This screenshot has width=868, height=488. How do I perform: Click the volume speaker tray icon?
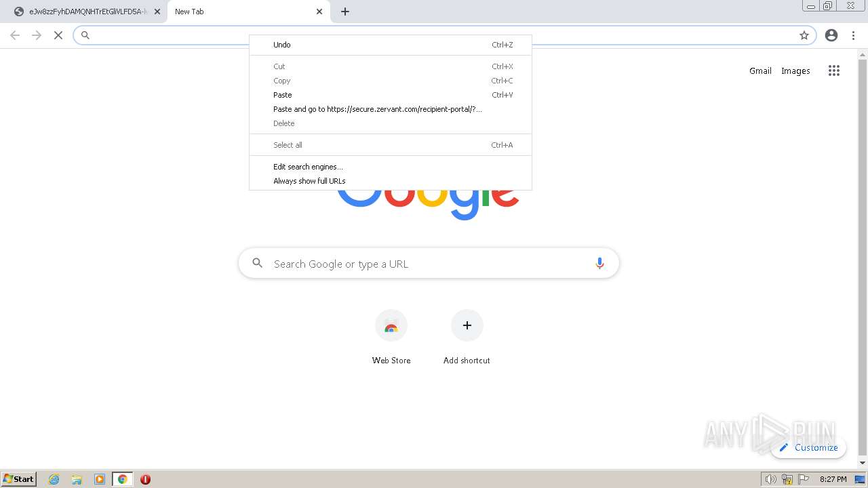point(770,479)
